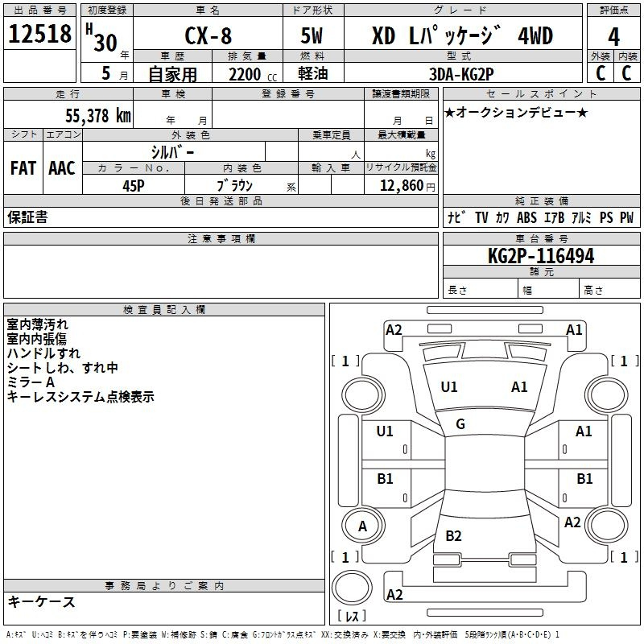Select chassis number KG2P-116494
The width and height of the screenshot is (644, 644).
point(541,256)
